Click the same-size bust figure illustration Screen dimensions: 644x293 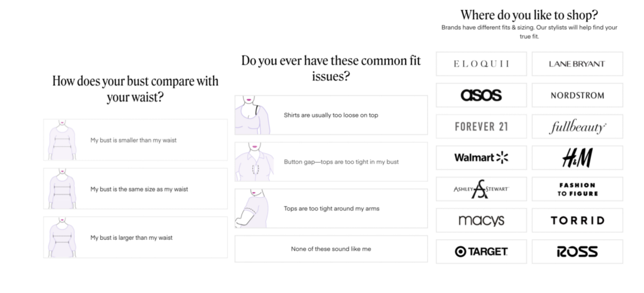click(60, 189)
